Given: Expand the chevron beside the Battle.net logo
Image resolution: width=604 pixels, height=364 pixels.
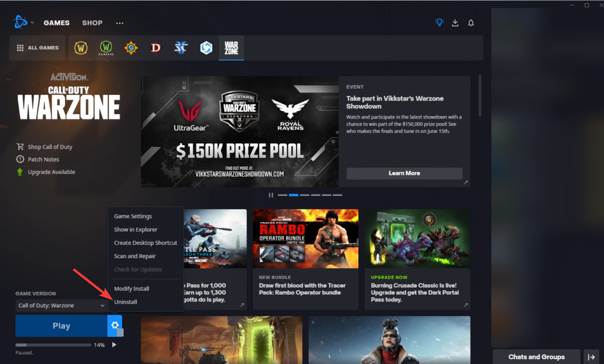Looking at the screenshot, I should 32,23.
